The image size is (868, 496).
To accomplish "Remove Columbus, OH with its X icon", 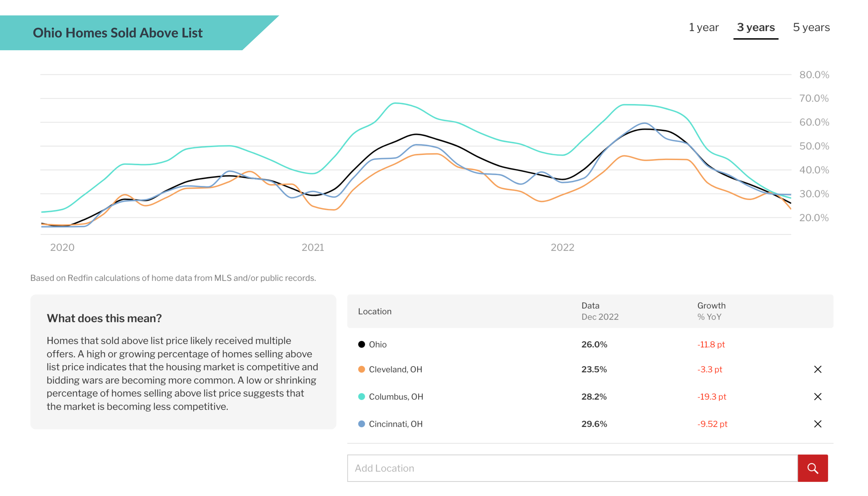I will (x=818, y=397).
